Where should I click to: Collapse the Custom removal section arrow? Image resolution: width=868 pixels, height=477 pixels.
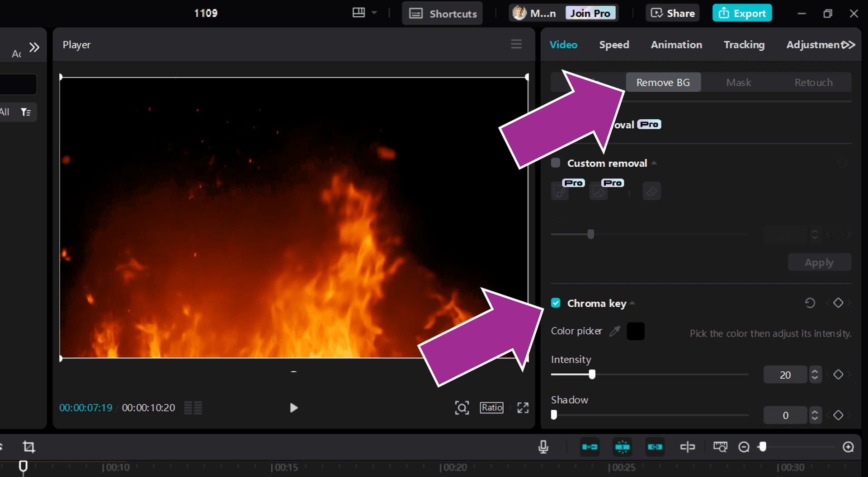(x=654, y=163)
